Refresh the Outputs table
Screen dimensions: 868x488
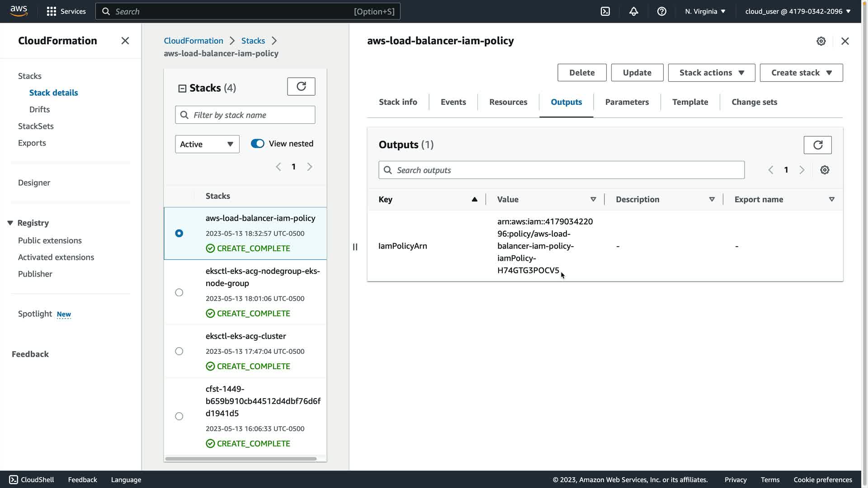click(x=817, y=145)
